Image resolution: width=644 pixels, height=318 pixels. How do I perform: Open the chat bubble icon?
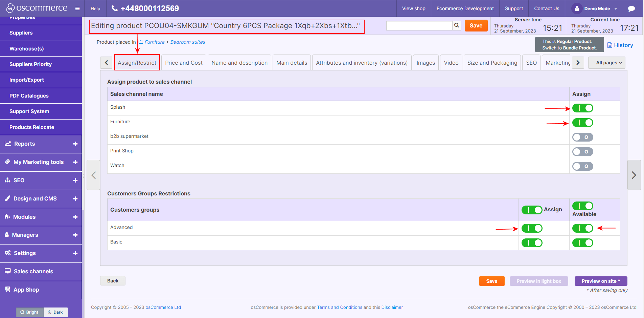631,8
